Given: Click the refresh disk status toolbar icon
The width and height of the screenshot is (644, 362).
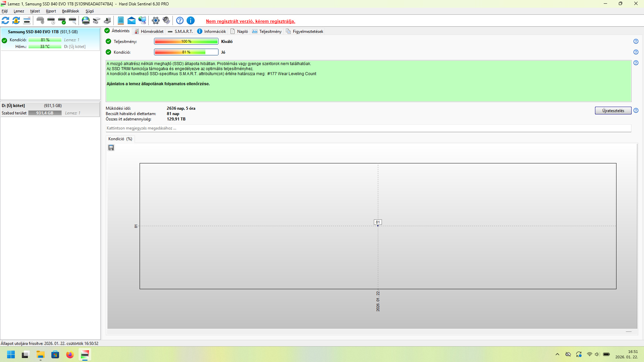Looking at the screenshot, I should [x=5, y=21].
